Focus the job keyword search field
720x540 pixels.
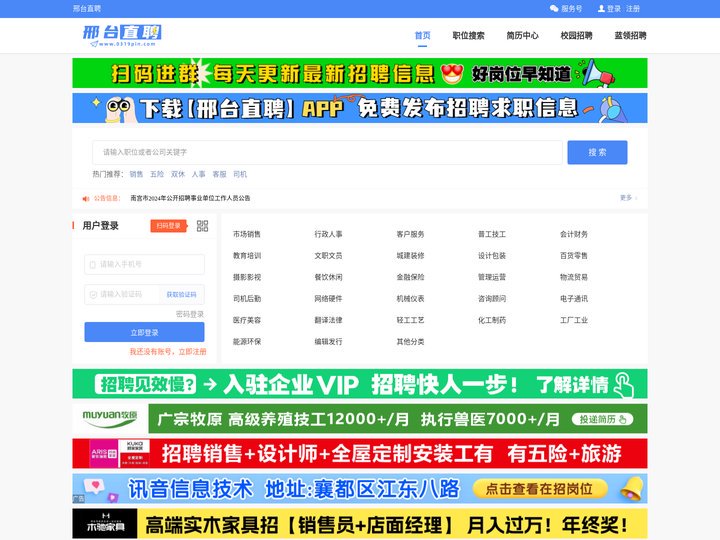327,152
